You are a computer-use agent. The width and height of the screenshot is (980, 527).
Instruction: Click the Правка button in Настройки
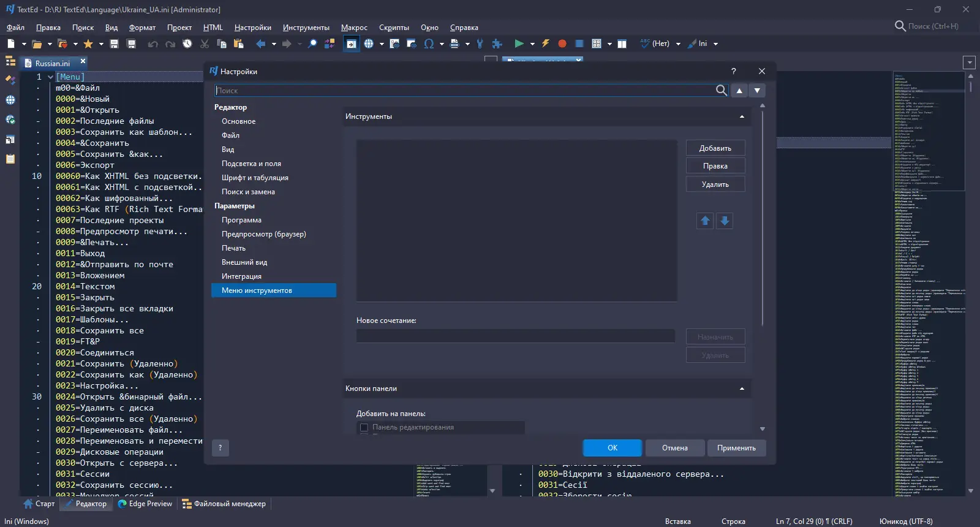pos(715,166)
